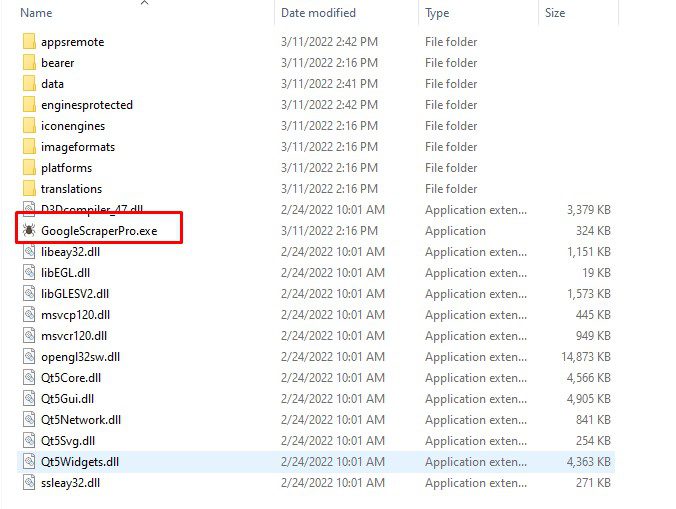
Task: Select the imageformats folder name
Action: click(x=78, y=147)
